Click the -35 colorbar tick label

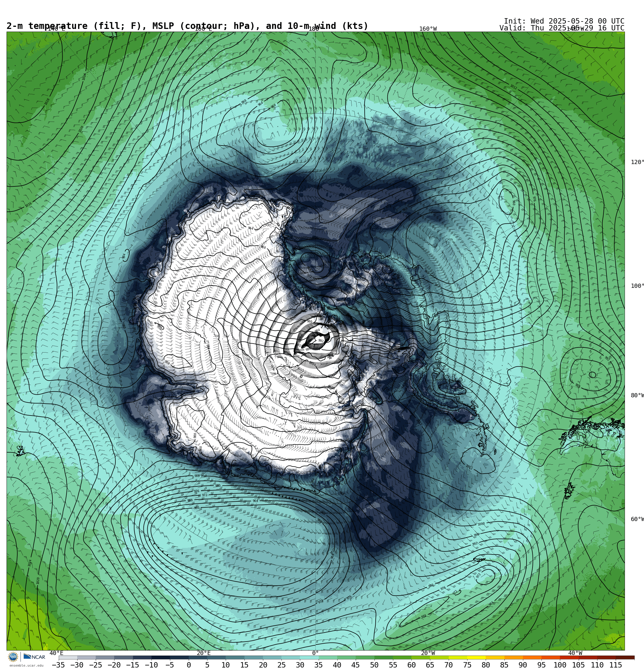click(x=58, y=665)
